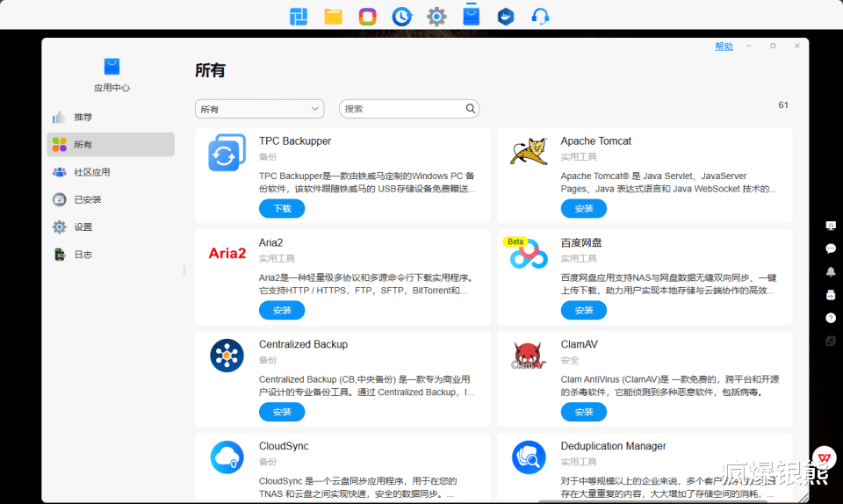
Task: Open the 百度网盘 title text
Action: [x=580, y=243]
